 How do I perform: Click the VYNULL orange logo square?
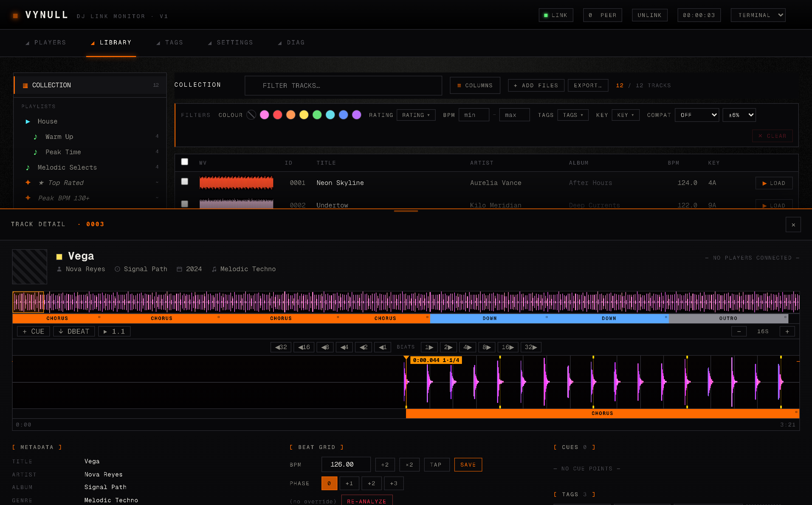[15, 16]
